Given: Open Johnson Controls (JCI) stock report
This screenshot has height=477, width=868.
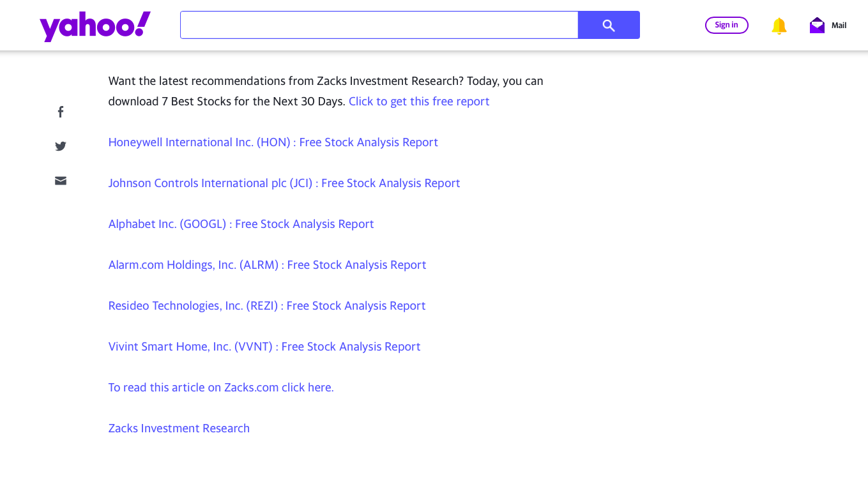Looking at the screenshot, I should pos(284,183).
